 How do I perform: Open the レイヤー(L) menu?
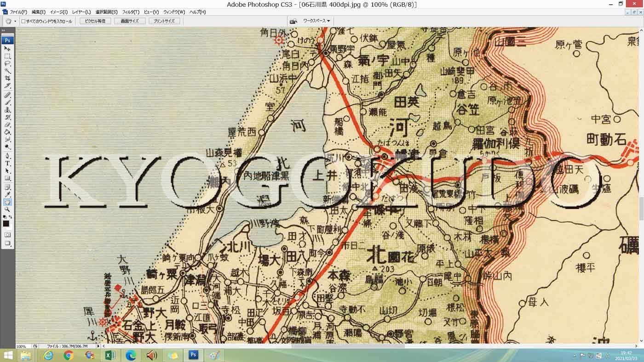[81, 12]
